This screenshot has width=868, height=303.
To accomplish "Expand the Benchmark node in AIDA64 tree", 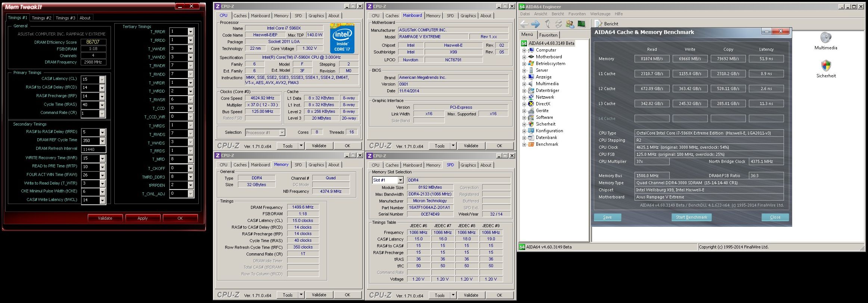I will pos(524,144).
